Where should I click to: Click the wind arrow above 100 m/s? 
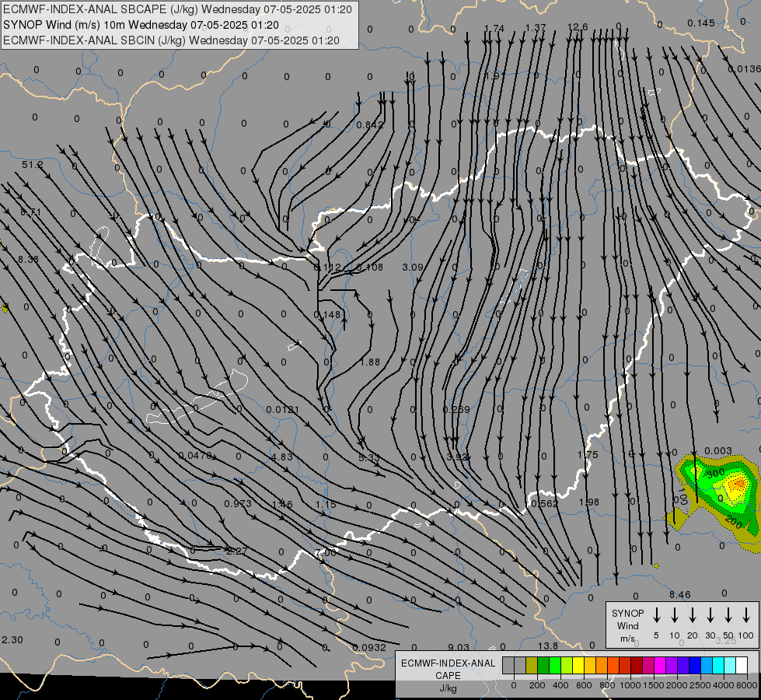(746, 615)
